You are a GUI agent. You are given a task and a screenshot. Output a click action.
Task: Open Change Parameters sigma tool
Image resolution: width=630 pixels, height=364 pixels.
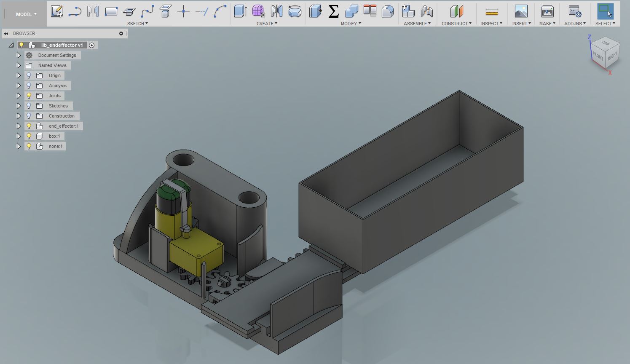pyautogui.click(x=333, y=11)
